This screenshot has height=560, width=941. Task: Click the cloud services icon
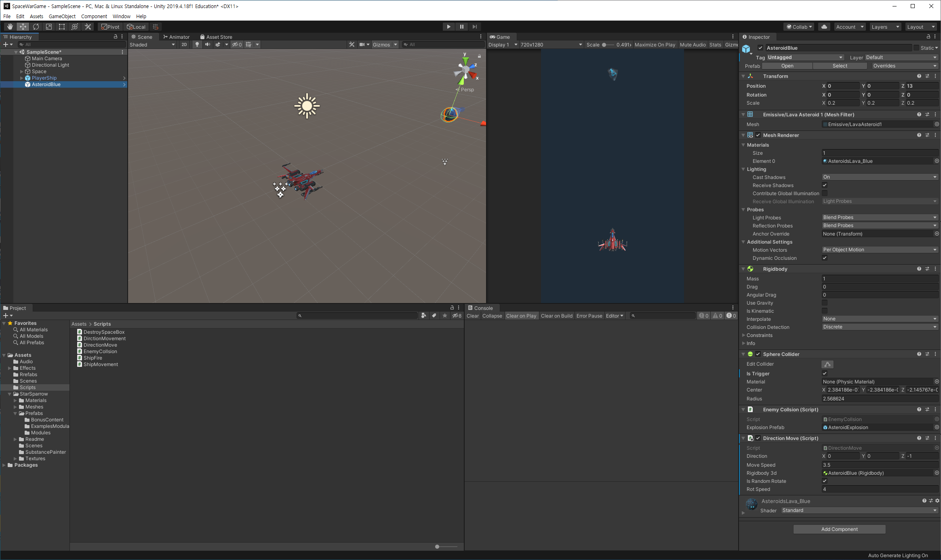(824, 27)
